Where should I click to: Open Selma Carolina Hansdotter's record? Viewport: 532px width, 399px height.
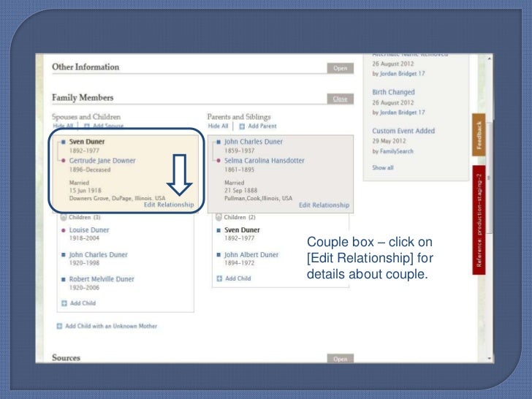point(265,161)
